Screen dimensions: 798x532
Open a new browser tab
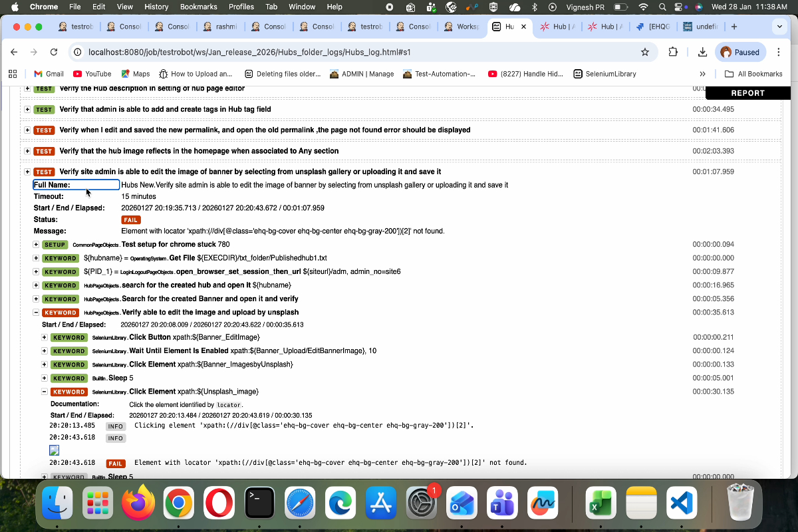click(734, 27)
